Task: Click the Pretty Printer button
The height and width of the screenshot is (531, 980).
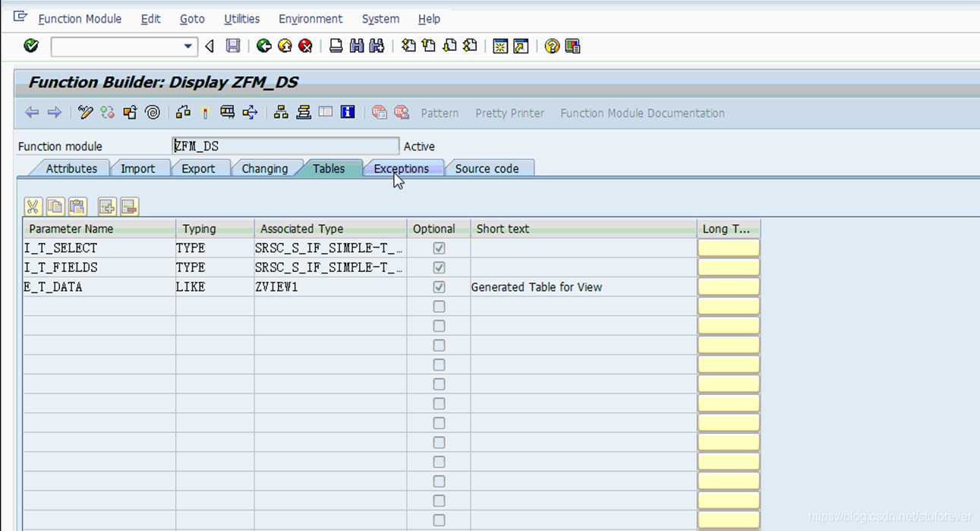Action: tap(509, 113)
